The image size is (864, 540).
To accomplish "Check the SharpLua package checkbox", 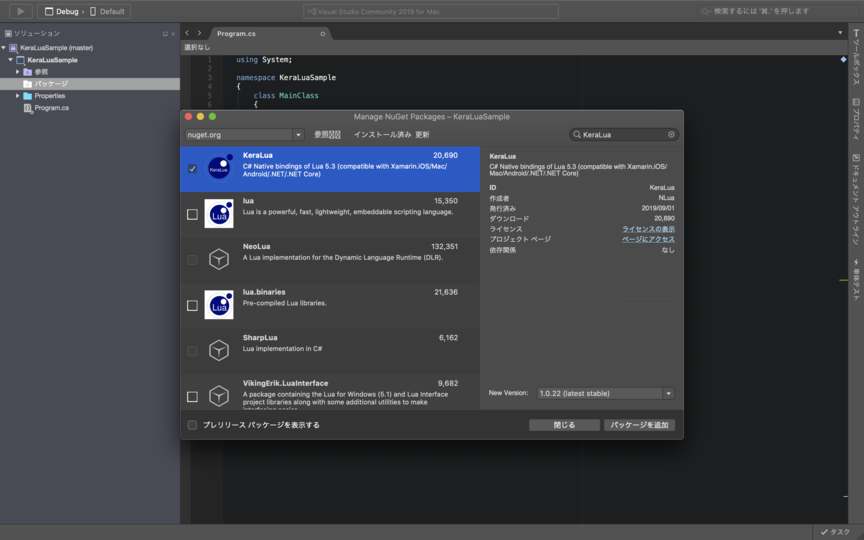I will coord(192,351).
